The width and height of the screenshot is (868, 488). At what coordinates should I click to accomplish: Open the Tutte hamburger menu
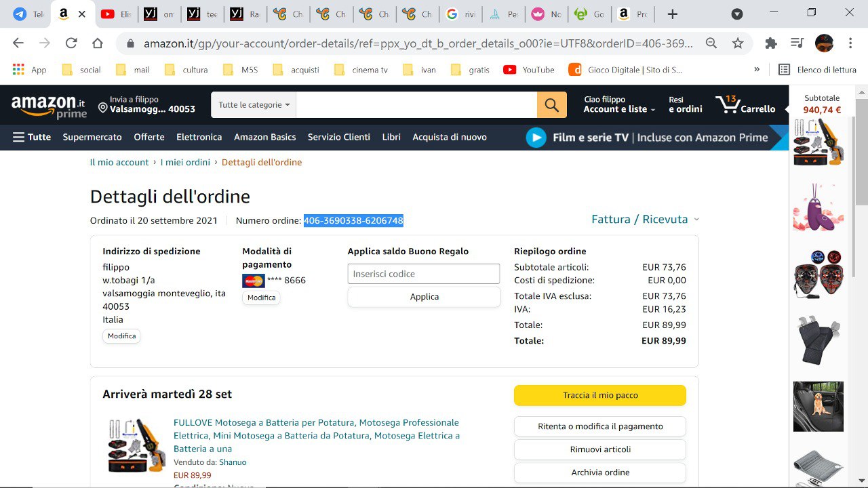32,137
